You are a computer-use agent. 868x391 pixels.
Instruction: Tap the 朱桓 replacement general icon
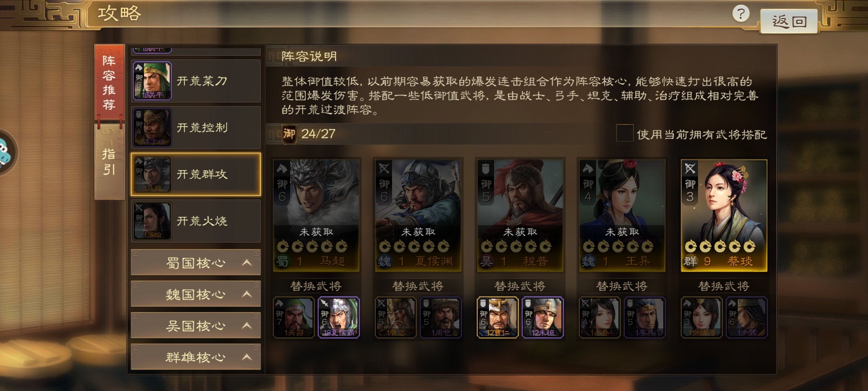pyautogui.click(x=542, y=318)
